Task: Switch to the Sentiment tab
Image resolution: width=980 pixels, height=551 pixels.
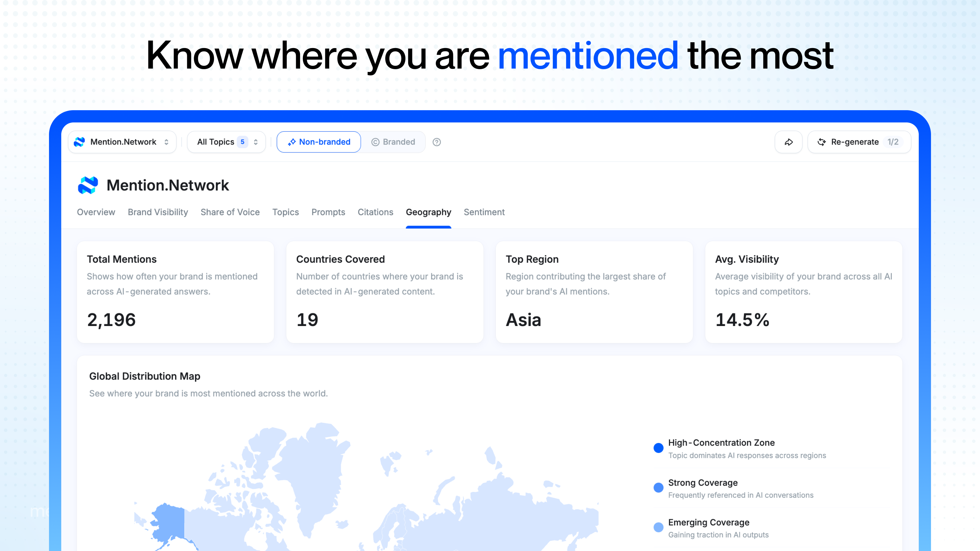Action: point(484,212)
